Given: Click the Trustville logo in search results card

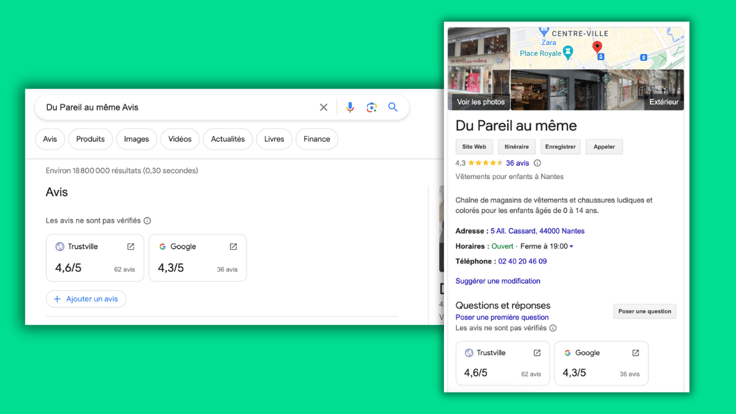Looking at the screenshot, I should tap(60, 246).
